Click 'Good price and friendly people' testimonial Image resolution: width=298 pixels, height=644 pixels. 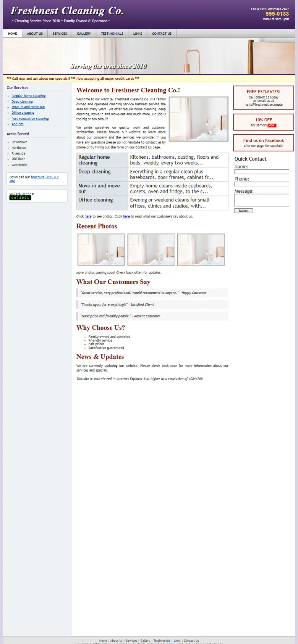pyautogui.click(x=152, y=316)
